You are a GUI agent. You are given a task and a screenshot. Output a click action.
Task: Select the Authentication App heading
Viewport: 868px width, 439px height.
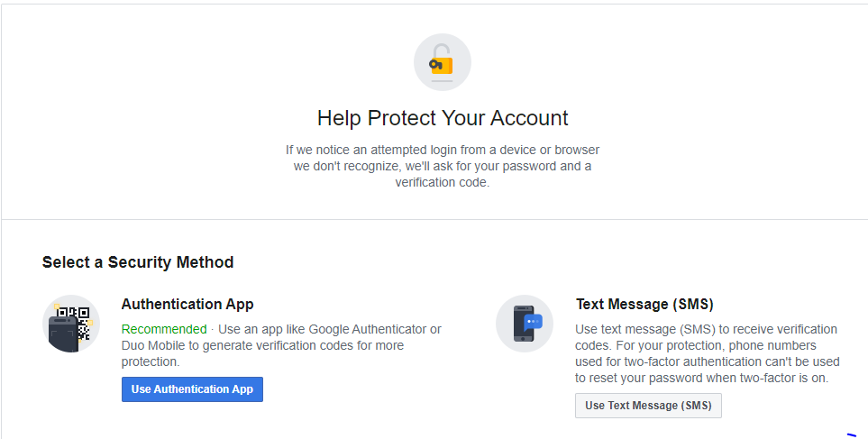pos(187,304)
